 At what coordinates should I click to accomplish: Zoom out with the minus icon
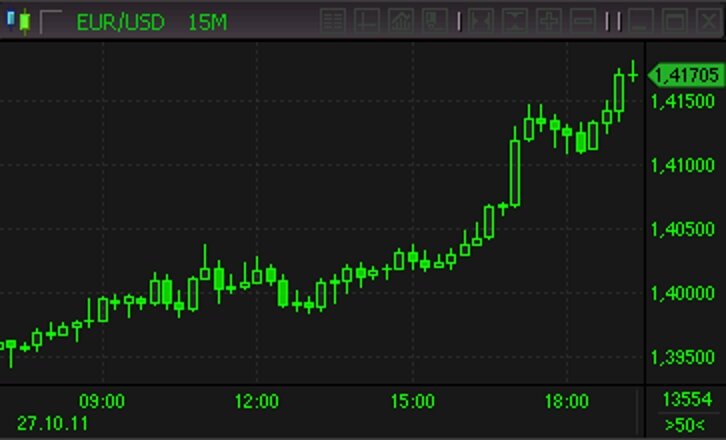pyautogui.click(x=582, y=21)
